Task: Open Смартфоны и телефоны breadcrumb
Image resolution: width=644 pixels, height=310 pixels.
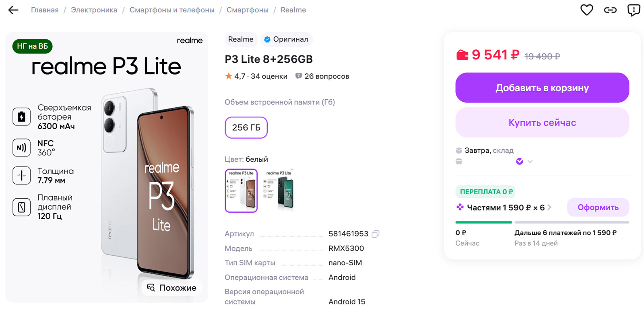Action: tap(172, 10)
